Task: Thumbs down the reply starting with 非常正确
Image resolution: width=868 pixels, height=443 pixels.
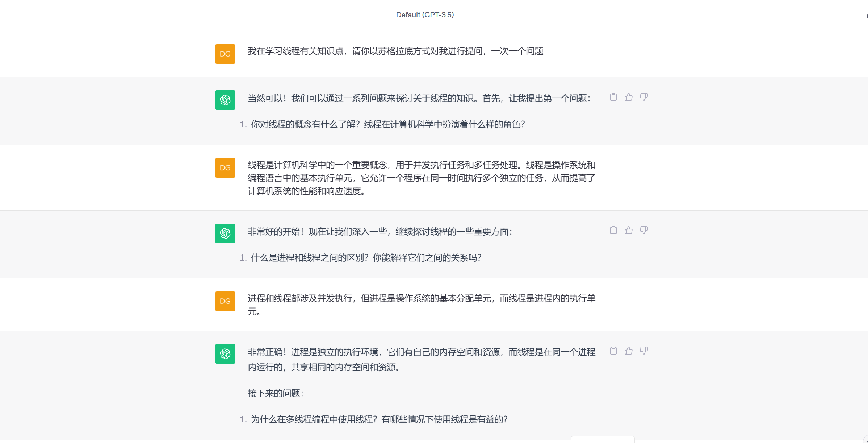Action: 643,351
